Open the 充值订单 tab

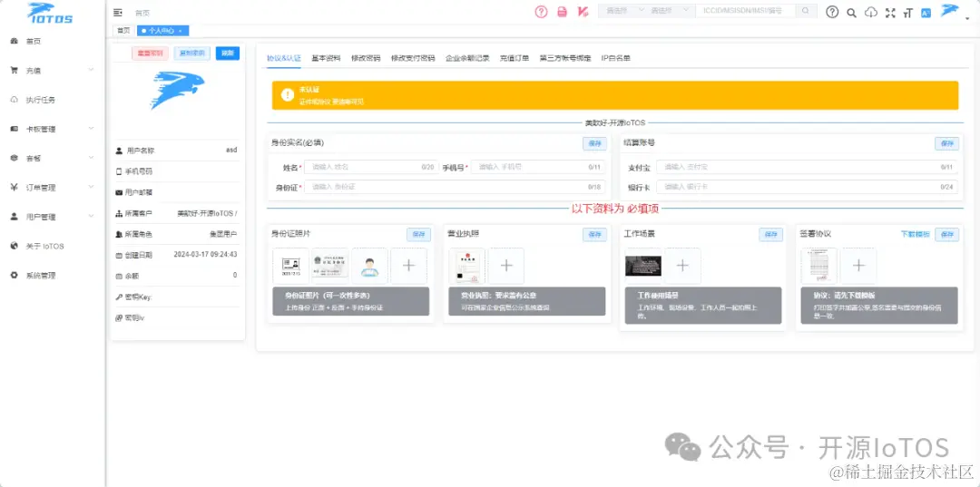[x=514, y=58]
